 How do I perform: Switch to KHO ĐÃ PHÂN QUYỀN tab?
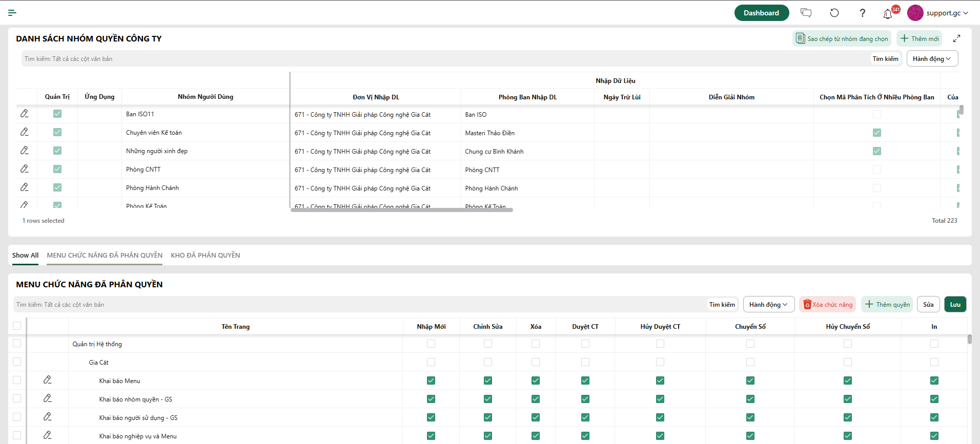coord(206,255)
